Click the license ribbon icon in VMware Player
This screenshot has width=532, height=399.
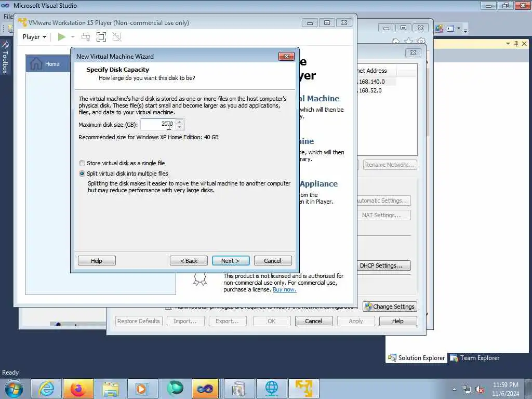(x=200, y=280)
